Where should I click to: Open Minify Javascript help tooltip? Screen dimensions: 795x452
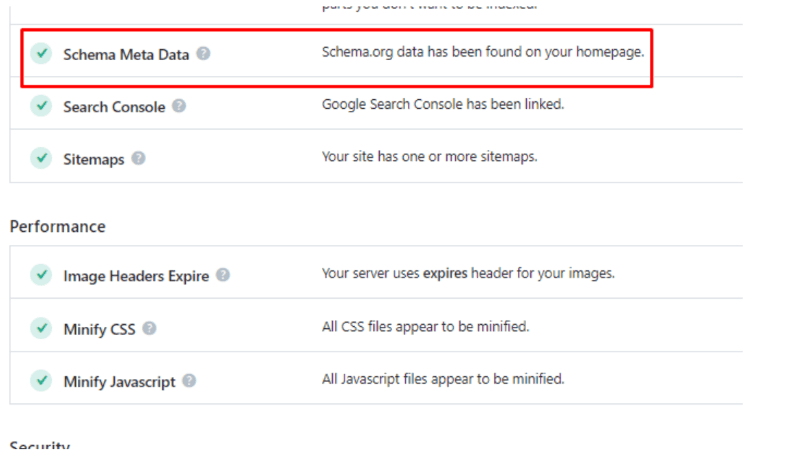point(189,380)
